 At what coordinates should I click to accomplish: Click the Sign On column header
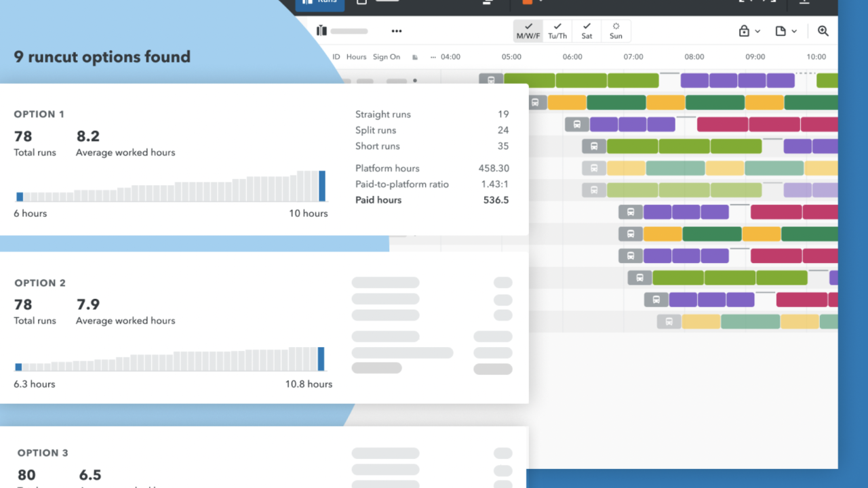point(387,57)
